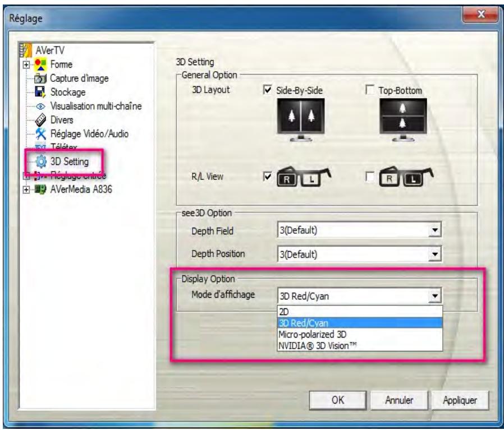The image size is (504, 430).
Task: Click the 3D Setting gear icon
Action: tap(41, 161)
